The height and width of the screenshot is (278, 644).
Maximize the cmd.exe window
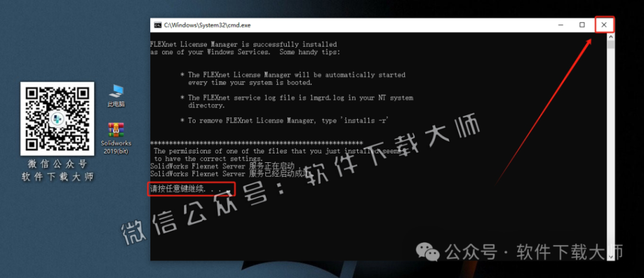582,25
